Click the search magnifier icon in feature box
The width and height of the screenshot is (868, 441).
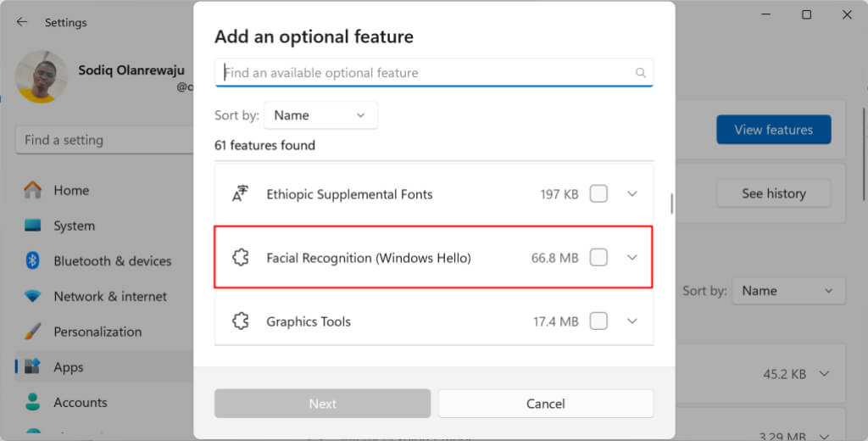[641, 73]
